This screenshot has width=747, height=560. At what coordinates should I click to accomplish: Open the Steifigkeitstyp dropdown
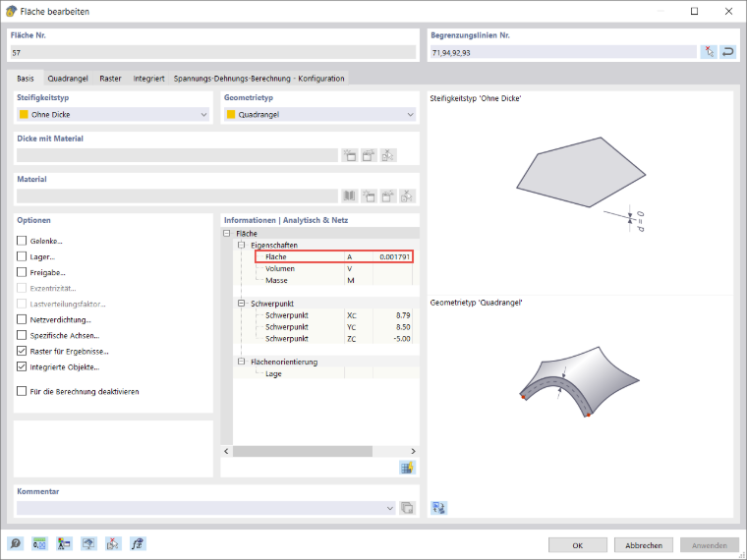tap(113, 114)
